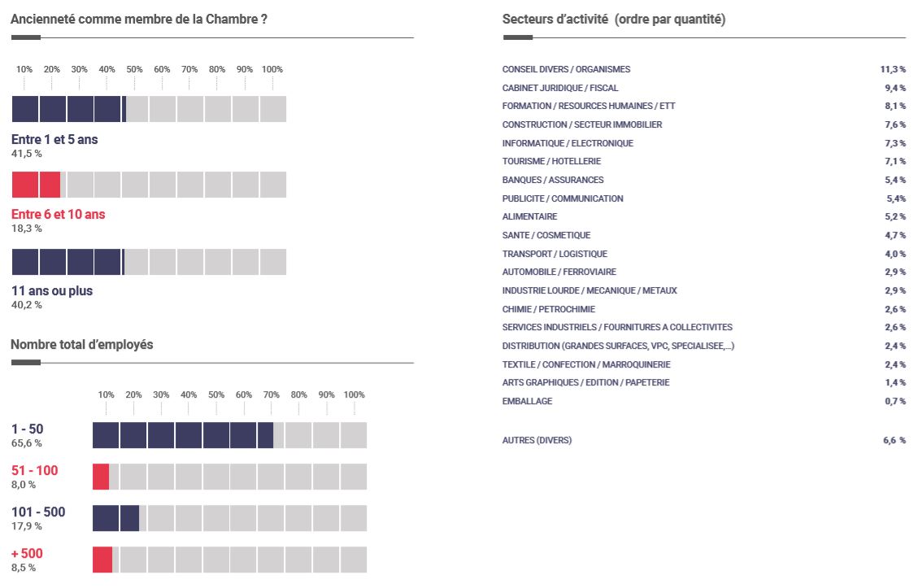918x588 pixels.
Task: Select 'TRANSPORT / LOGISTIQUE' in the list
Action: (x=555, y=254)
